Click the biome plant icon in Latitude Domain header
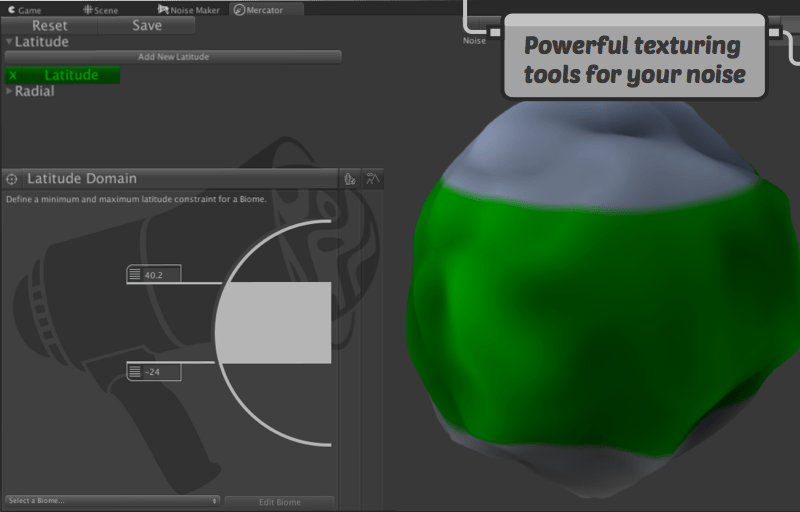Image resolution: width=800 pixels, height=512 pixels. pyautogui.click(x=349, y=179)
